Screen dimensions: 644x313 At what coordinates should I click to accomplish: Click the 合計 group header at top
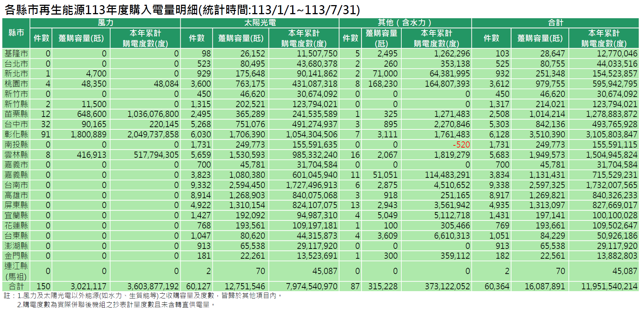[x=555, y=23]
